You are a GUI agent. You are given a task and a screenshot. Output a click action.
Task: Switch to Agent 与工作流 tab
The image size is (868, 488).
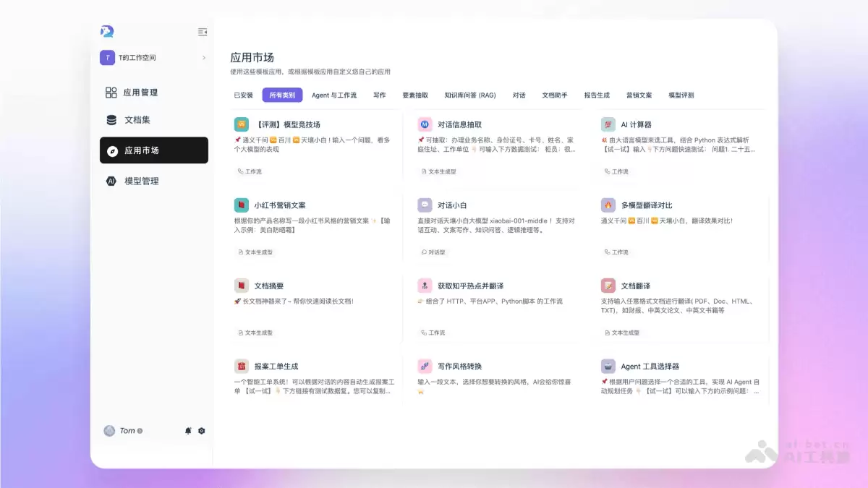coord(334,95)
